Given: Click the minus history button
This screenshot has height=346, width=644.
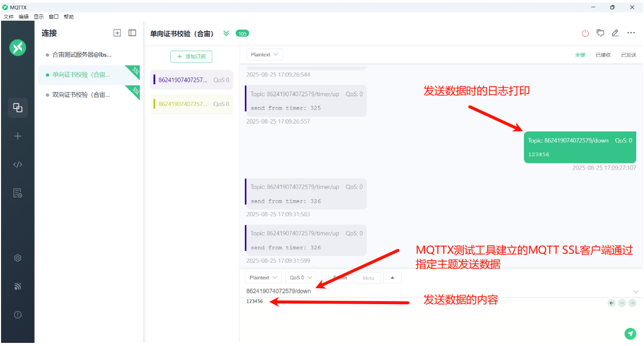Looking at the screenshot, I should (x=622, y=303).
